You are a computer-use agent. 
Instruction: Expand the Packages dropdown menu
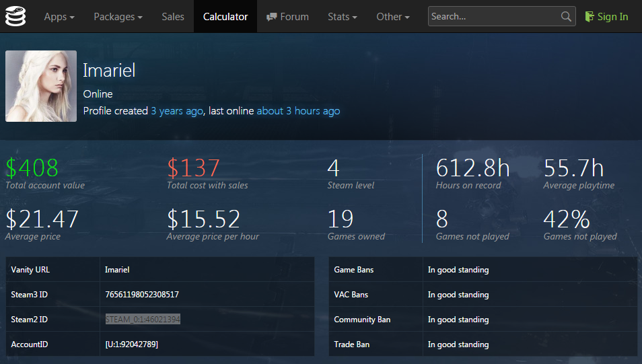coord(118,16)
